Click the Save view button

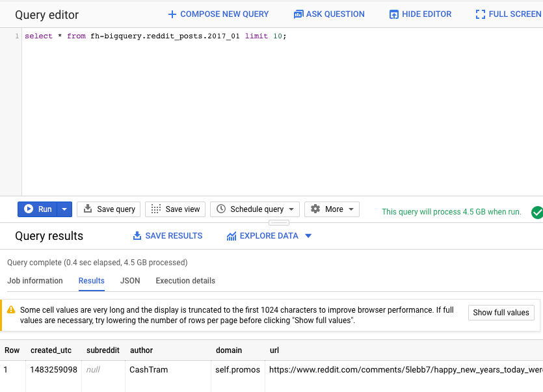point(175,209)
